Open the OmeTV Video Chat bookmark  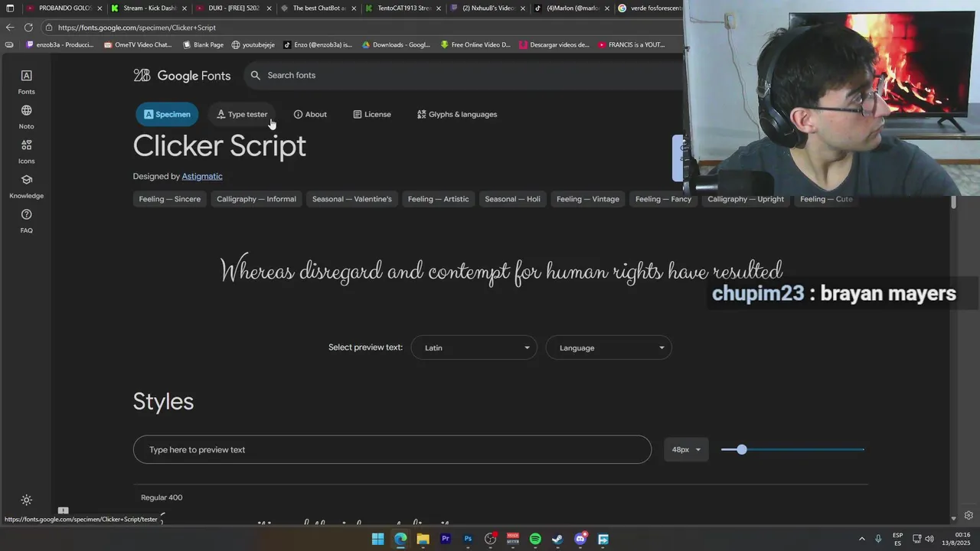click(x=138, y=45)
